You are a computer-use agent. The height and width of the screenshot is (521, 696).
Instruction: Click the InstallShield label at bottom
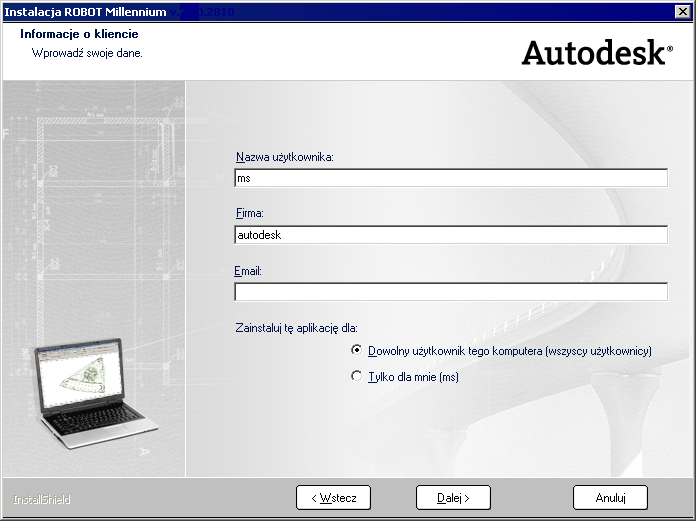(x=42, y=499)
